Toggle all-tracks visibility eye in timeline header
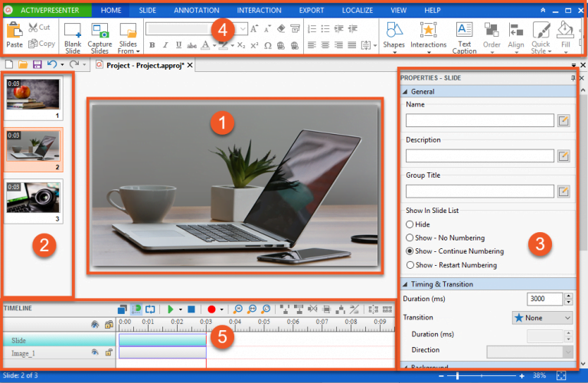 click(95, 325)
